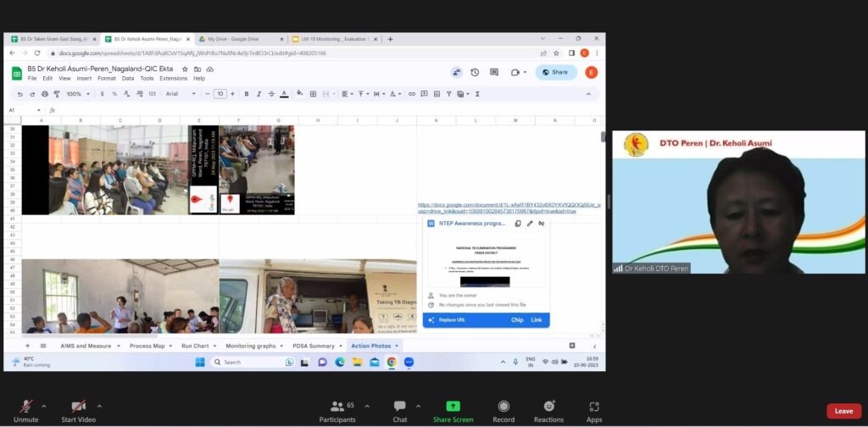
Task: Toggle Start Video camera button
Action: tap(79, 410)
